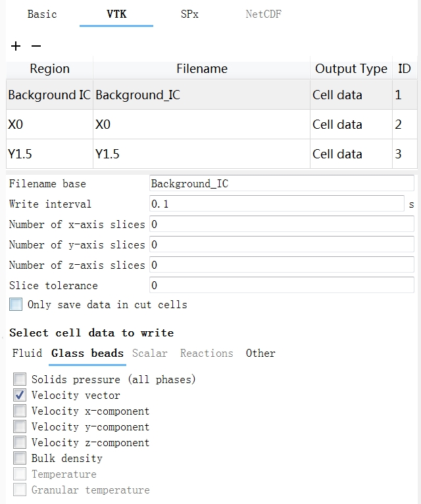Screen dimensions: 421x504
Task: Switch to the Basic tab
Action: 42,14
